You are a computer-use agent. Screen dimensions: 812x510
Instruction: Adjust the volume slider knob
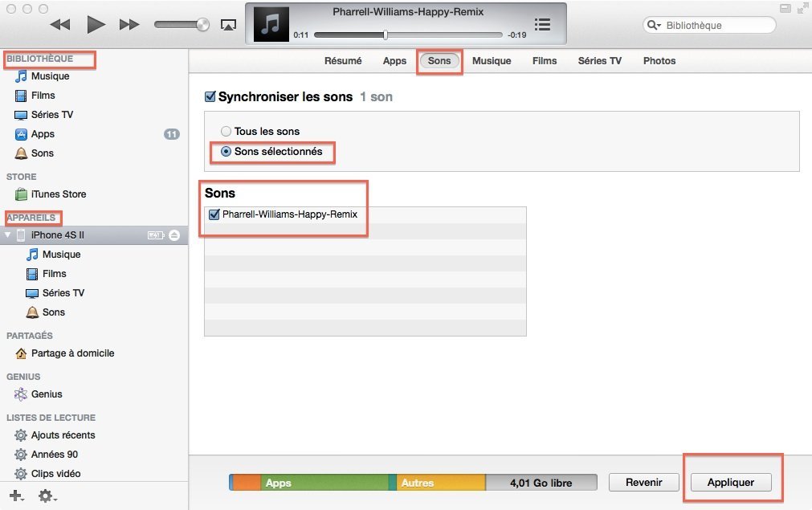click(202, 24)
